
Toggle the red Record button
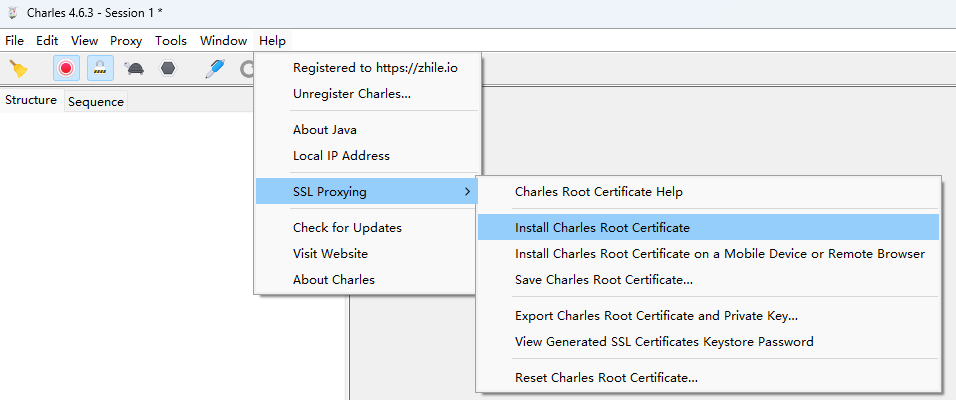pyautogui.click(x=66, y=68)
